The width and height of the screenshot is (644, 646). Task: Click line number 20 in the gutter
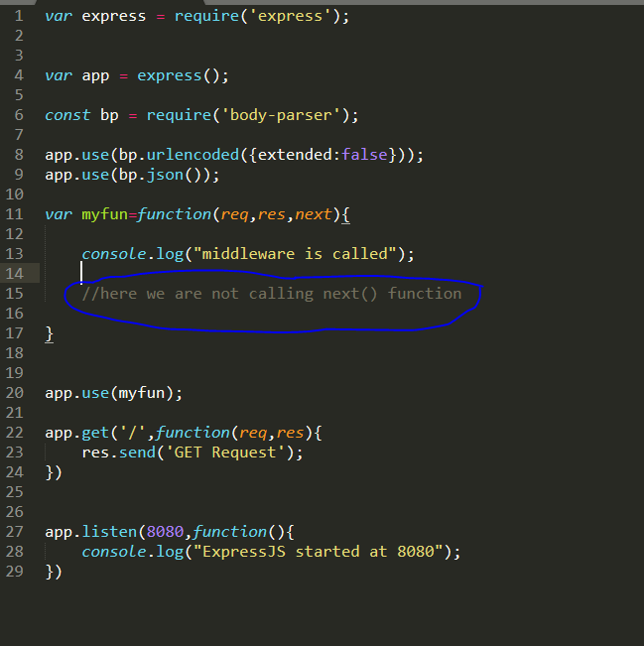pos(15,393)
